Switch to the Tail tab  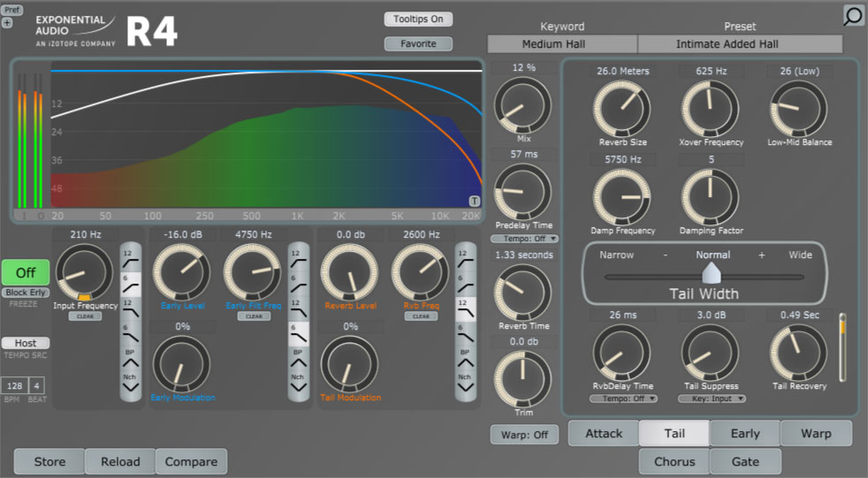674,433
